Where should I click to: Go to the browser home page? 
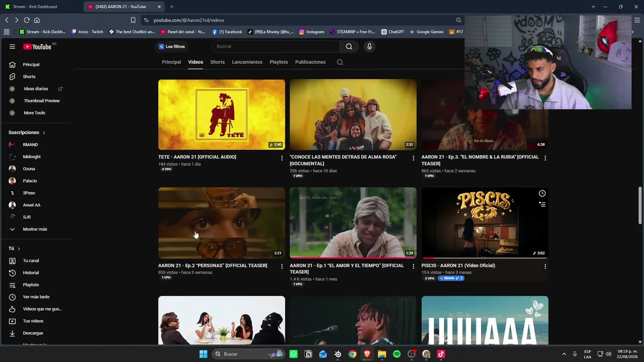pyautogui.click(x=37, y=20)
